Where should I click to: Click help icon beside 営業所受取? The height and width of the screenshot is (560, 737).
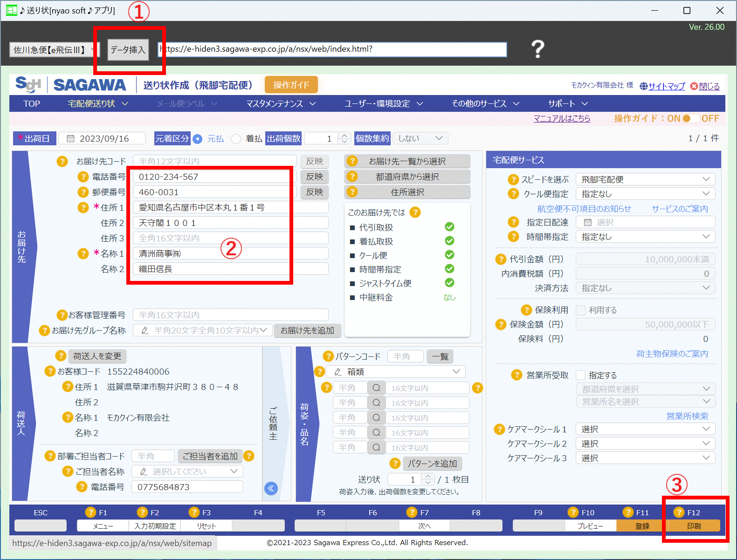[517, 375]
